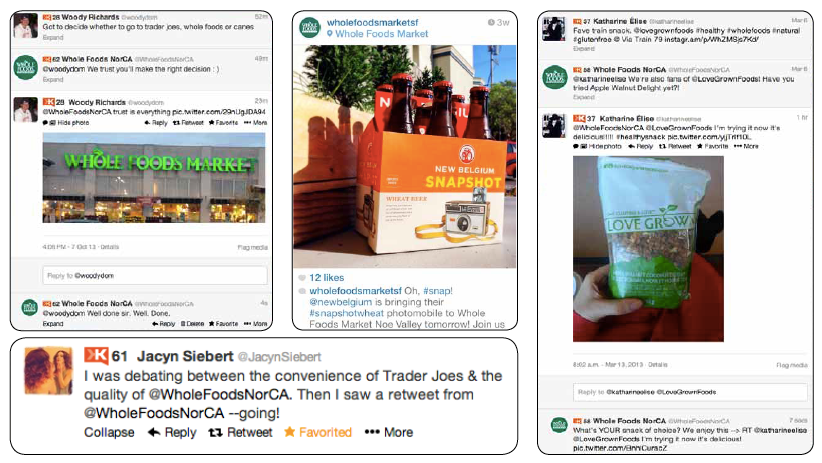Open the More menu on Jacyn Siebert's tweet
The width and height of the screenshot is (822, 463).
(389, 432)
